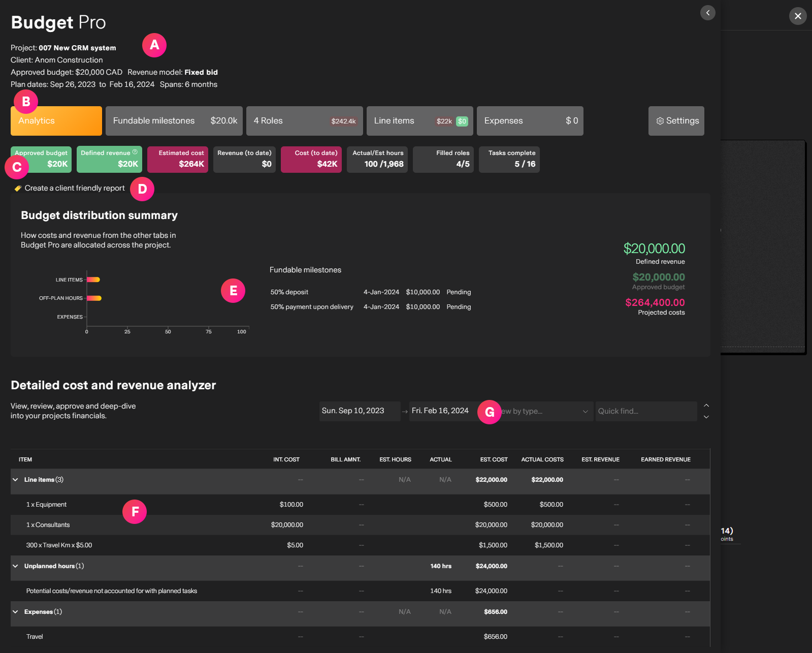The height and width of the screenshot is (653, 812).
Task: Click the Defined revenue $20K card
Action: coord(109,160)
